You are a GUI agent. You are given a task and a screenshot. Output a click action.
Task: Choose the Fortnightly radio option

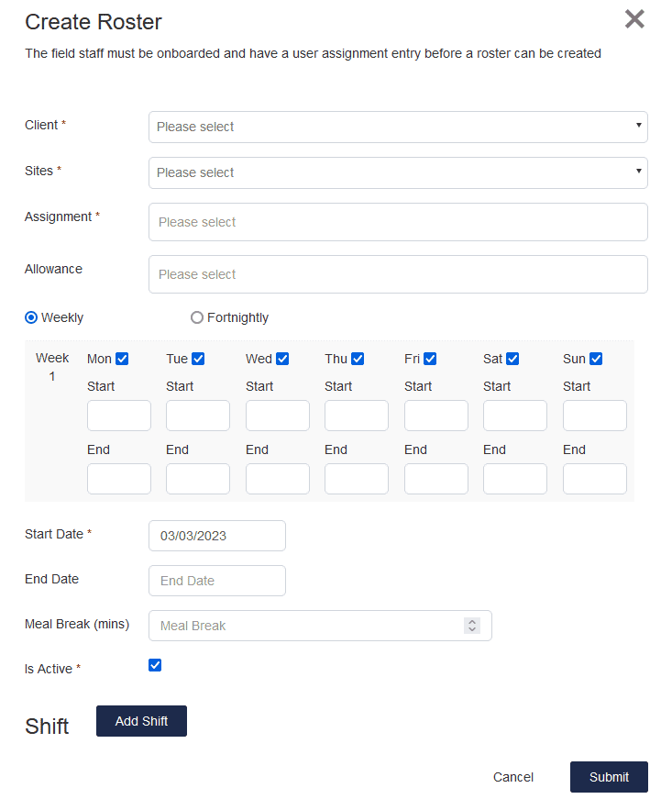tap(197, 317)
